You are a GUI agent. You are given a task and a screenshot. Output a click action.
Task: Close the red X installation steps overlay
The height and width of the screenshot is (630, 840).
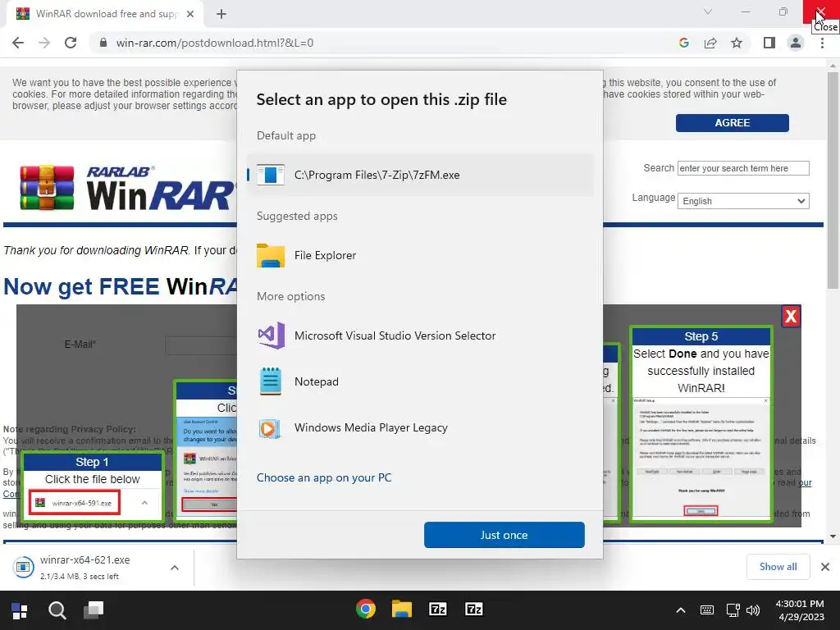791,316
